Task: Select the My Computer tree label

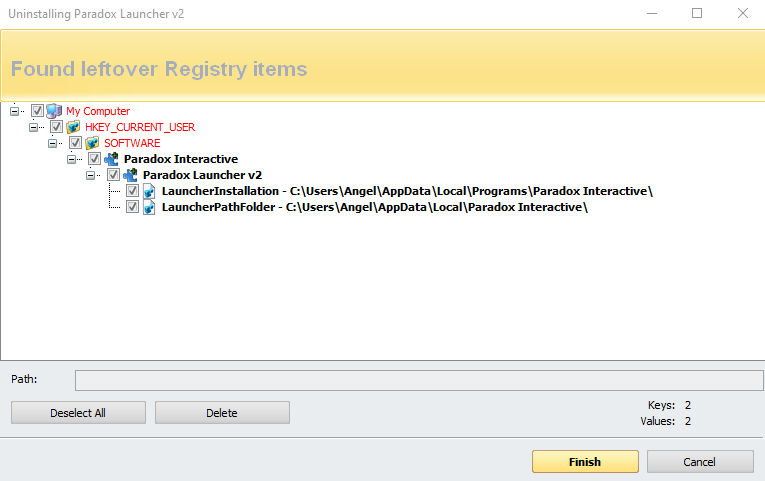Action: tap(98, 111)
